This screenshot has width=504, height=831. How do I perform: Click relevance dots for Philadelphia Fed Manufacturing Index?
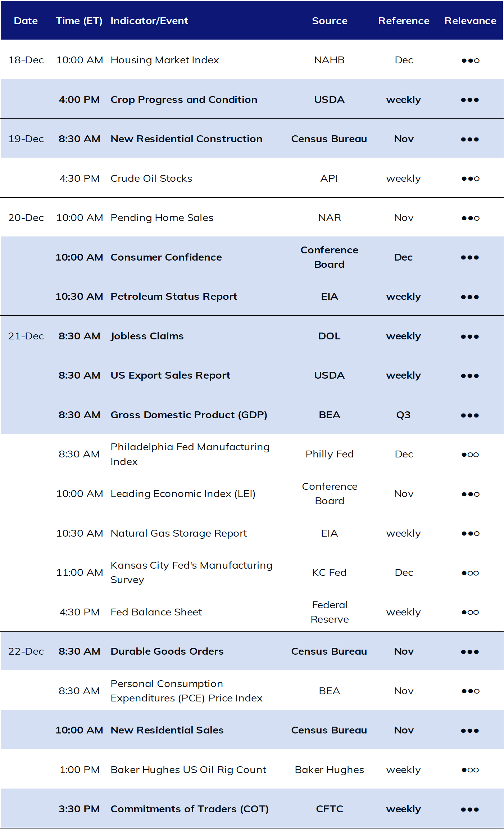point(470,455)
